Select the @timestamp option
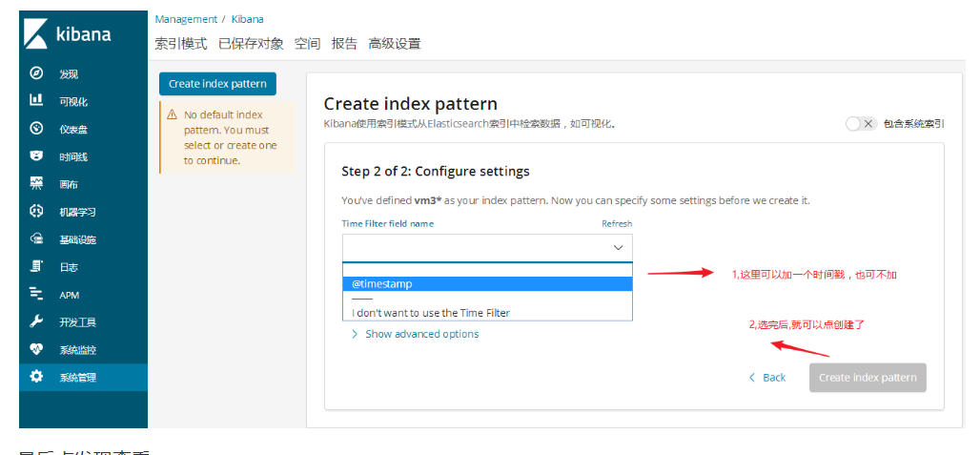 pyautogui.click(x=487, y=283)
